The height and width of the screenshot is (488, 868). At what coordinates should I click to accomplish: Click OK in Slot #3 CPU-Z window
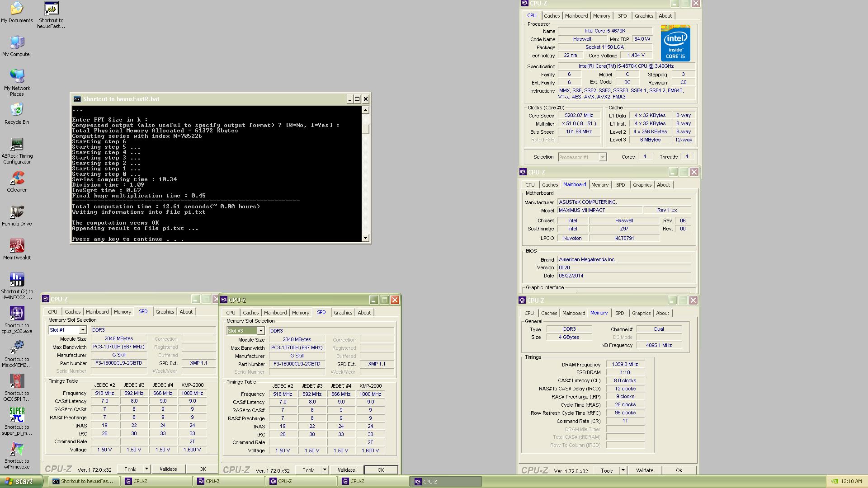click(x=381, y=470)
